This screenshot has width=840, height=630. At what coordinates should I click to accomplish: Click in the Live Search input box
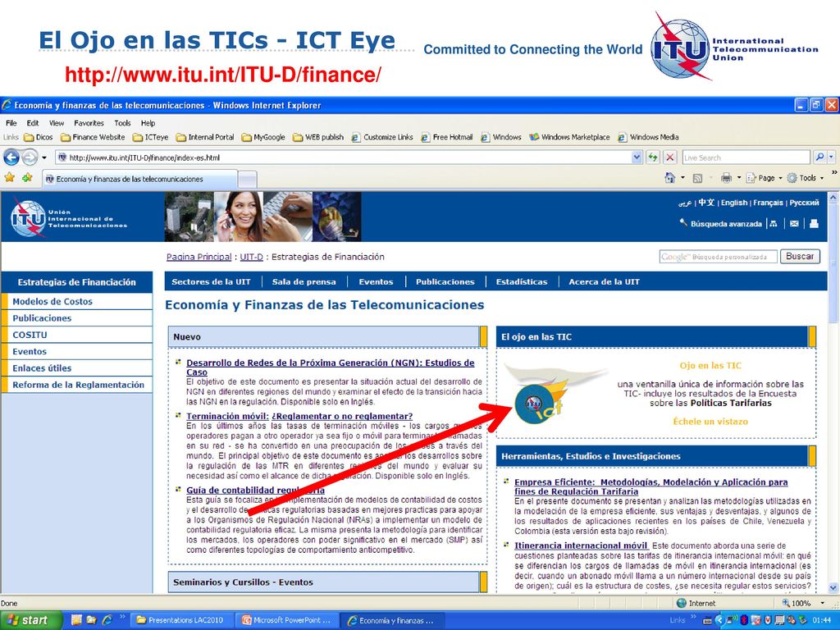click(746, 157)
